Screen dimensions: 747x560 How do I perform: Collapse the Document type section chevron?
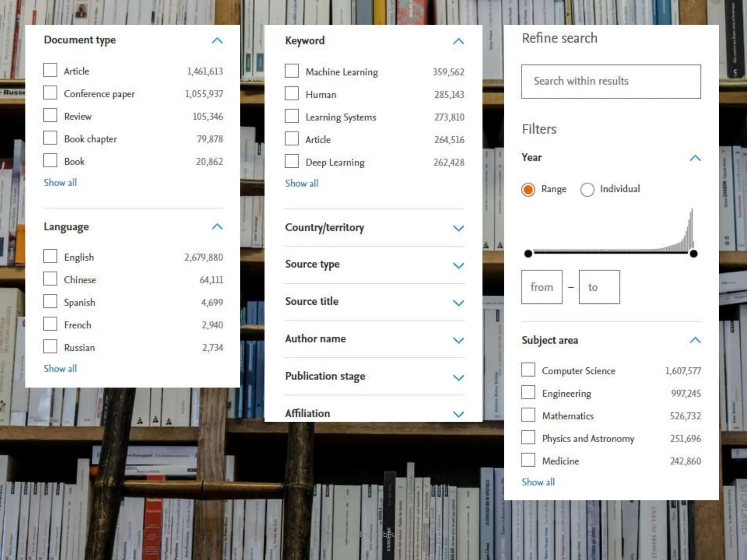click(217, 40)
